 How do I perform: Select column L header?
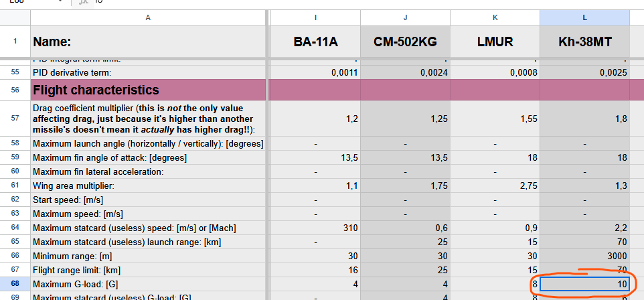click(x=584, y=18)
